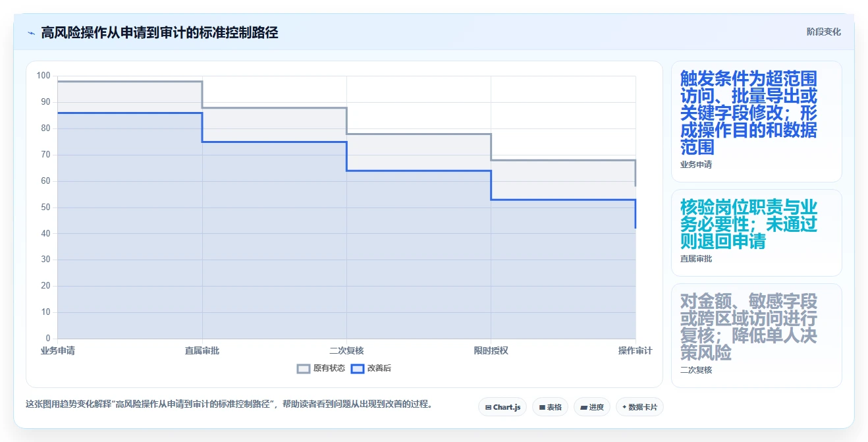Select the 限时授权 x-axis label
The width and height of the screenshot is (868, 442).
(491, 350)
